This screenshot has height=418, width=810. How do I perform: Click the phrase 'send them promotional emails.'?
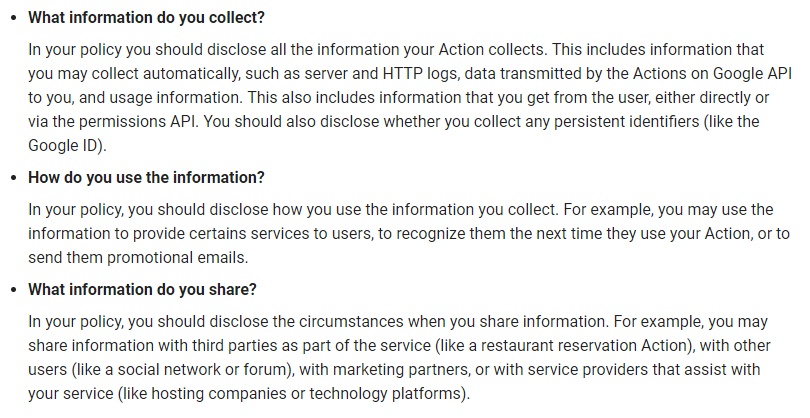(x=138, y=257)
